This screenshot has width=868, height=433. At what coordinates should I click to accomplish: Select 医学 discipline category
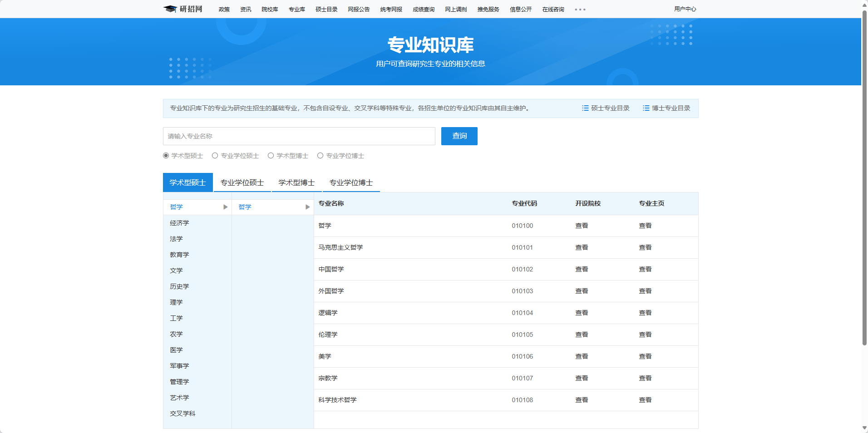click(x=177, y=350)
